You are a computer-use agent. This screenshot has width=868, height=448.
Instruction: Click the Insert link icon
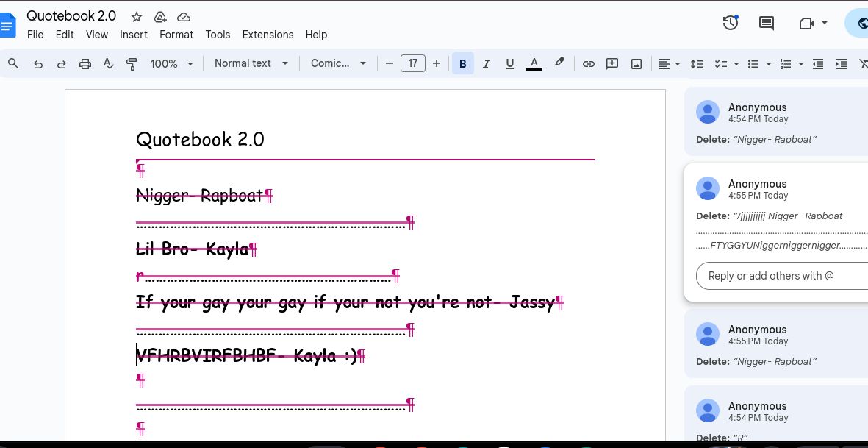(x=588, y=64)
